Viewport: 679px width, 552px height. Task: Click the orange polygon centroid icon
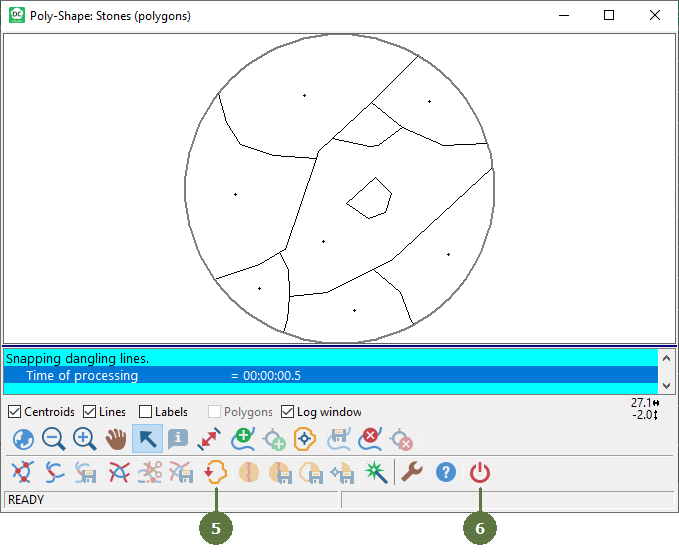(x=305, y=439)
